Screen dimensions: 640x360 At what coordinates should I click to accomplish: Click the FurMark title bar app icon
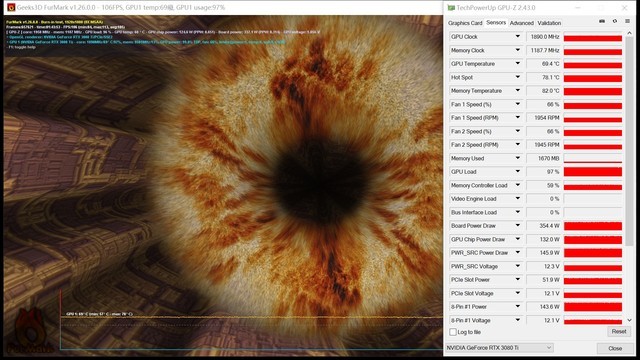11,7
